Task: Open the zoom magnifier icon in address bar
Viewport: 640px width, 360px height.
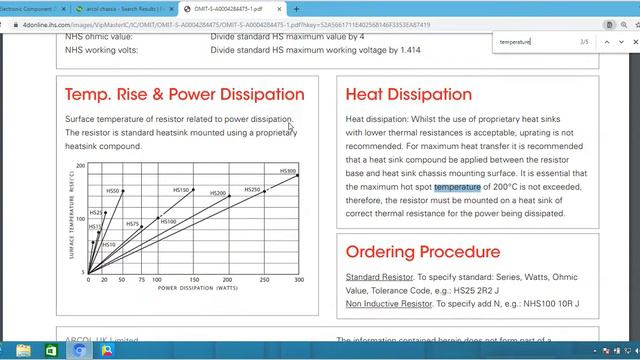Action: click(x=624, y=25)
